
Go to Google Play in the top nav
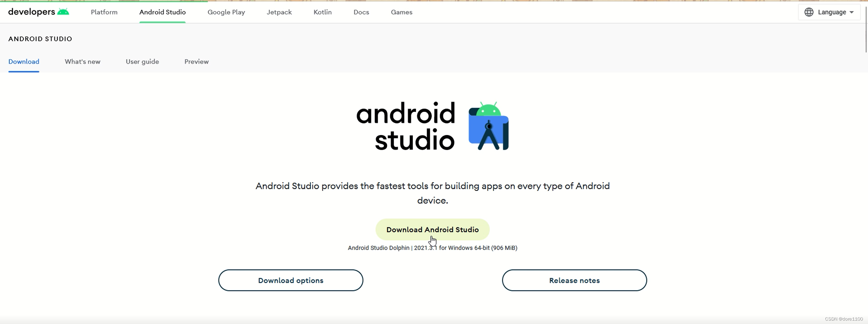(x=226, y=12)
